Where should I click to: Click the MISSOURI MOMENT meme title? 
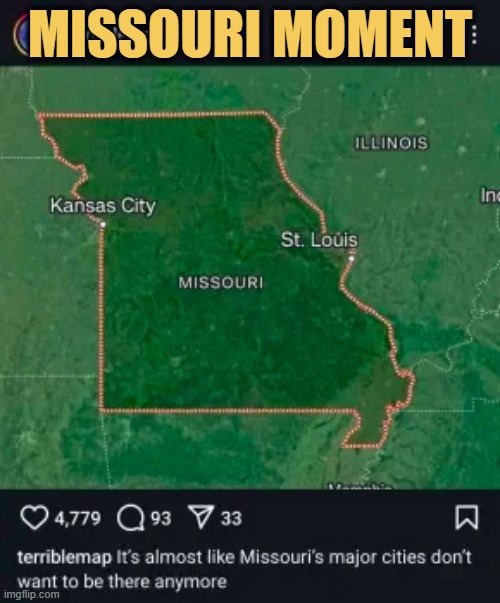250,34
